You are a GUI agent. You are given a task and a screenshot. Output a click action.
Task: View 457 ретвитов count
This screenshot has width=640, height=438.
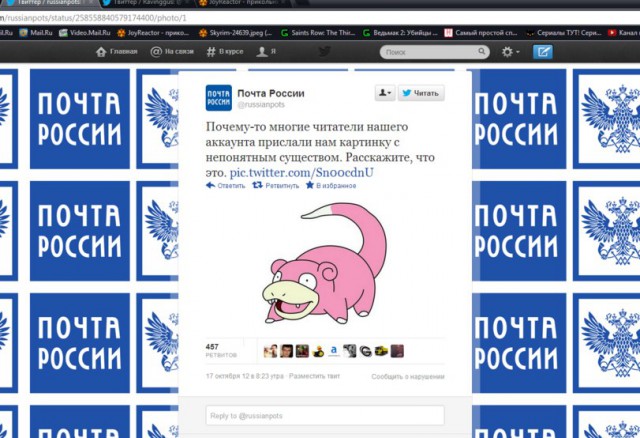[x=221, y=350]
